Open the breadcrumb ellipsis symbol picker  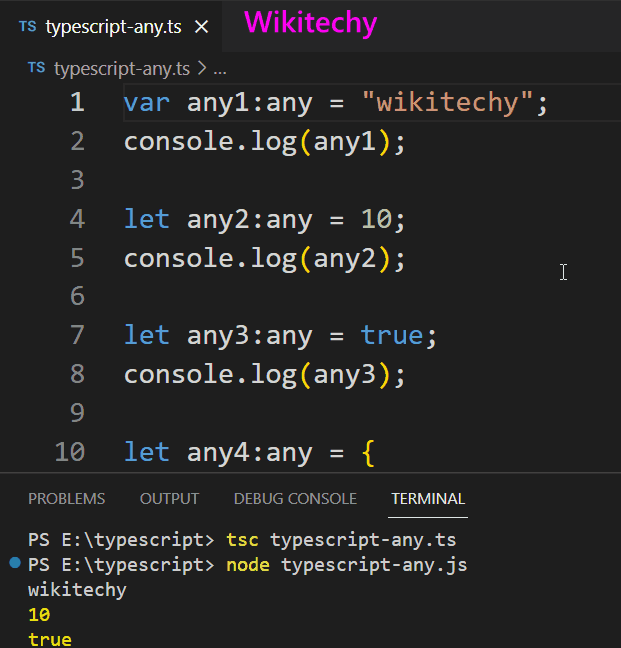219,69
